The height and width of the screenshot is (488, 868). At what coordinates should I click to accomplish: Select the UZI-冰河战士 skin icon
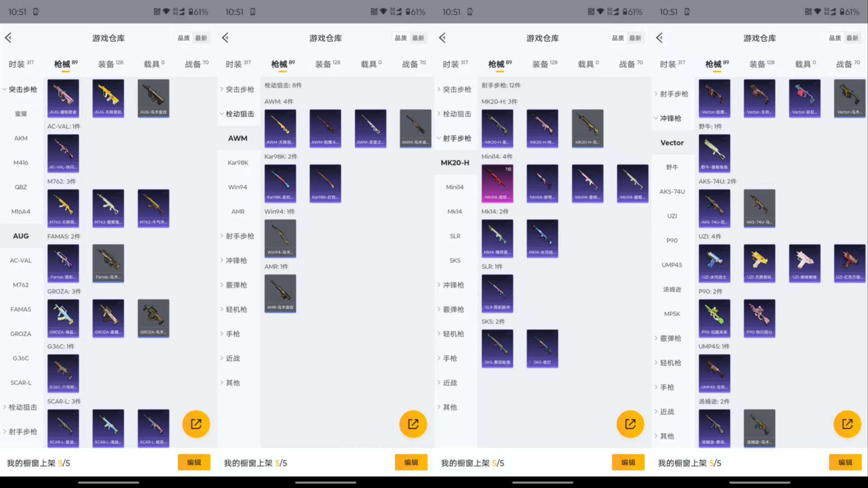point(714,263)
